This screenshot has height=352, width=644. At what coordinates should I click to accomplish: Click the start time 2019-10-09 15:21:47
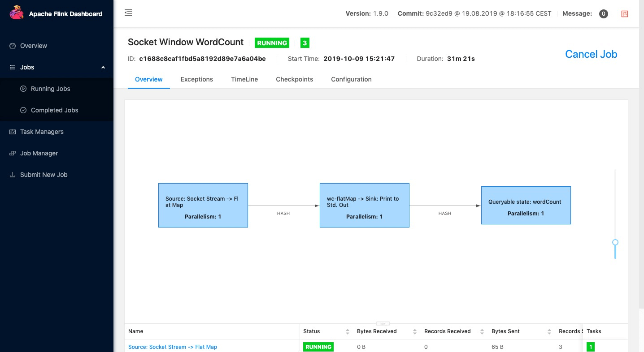359,59
